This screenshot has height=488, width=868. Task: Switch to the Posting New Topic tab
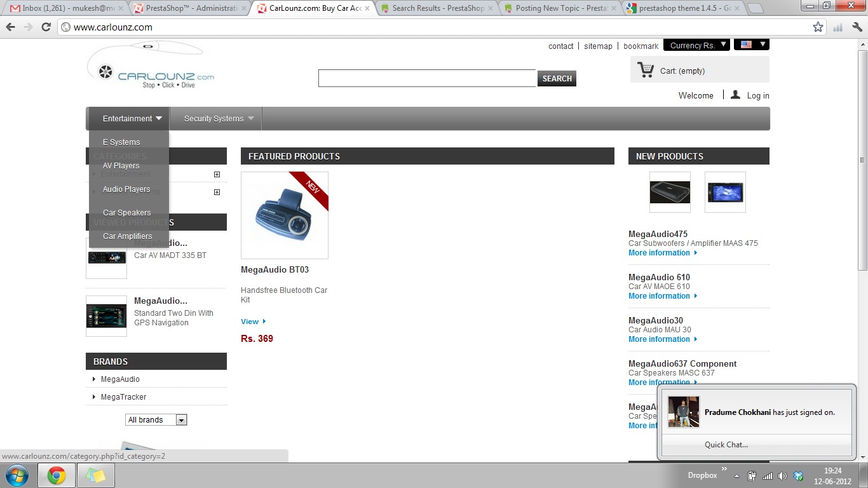click(x=560, y=8)
